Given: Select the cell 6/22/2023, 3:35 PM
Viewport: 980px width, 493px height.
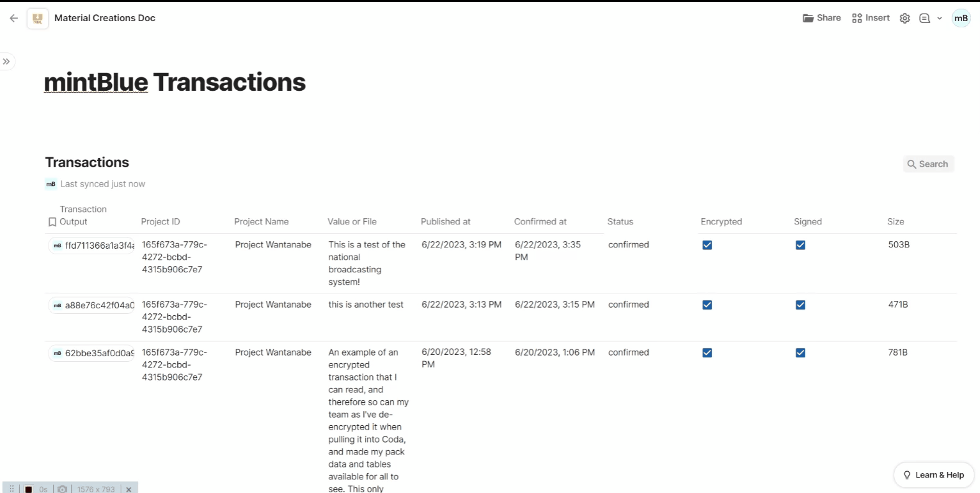Looking at the screenshot, I should coord(548,251).
